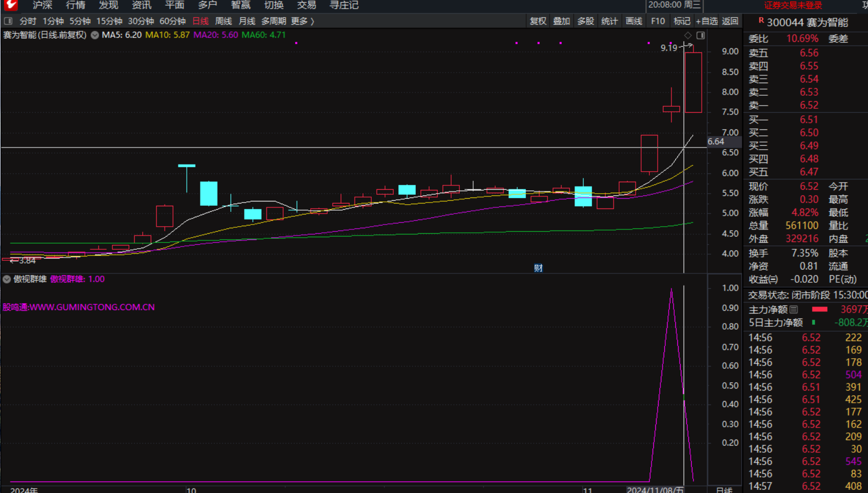The height and width of the screenshot is (493, 868).
Task: Click the red app logo icon
Action: (10, 5)
